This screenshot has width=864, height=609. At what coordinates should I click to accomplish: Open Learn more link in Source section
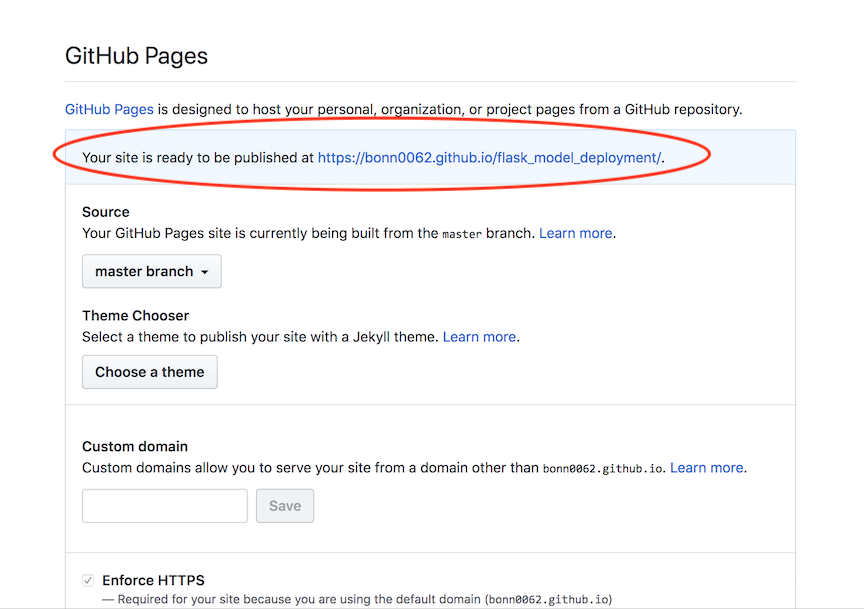(575, 233)
